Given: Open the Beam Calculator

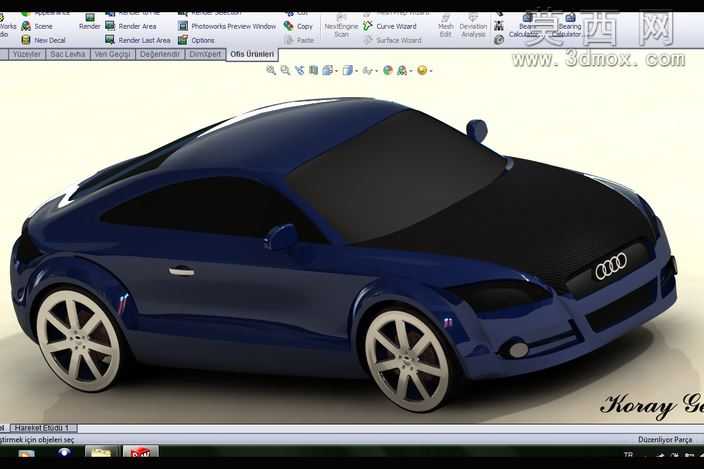Looking at the screenshot, I should (524, 26).
